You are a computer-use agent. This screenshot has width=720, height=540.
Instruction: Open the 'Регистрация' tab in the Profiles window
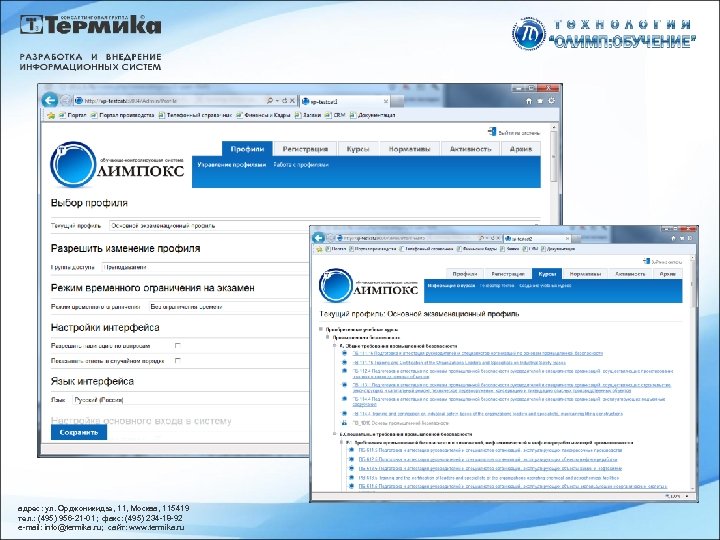[x=305, y=149]
